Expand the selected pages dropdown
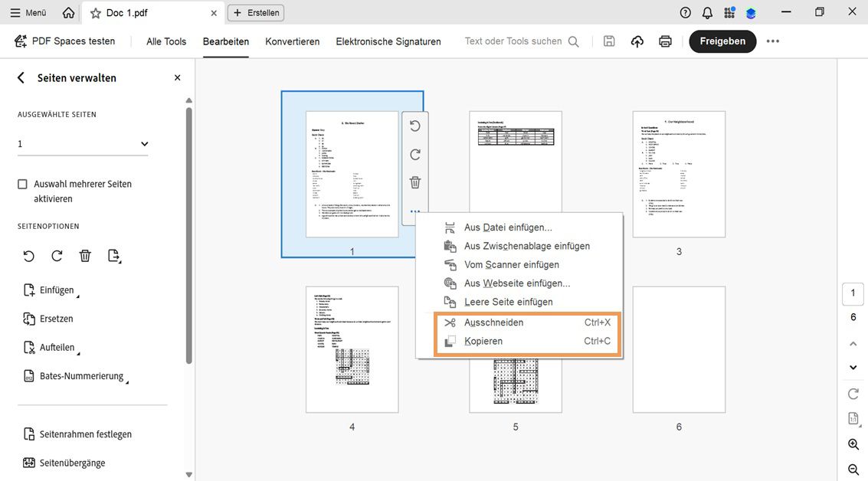Image resolution: width=868 pixels, height=481 pixels. pos(83,144)
